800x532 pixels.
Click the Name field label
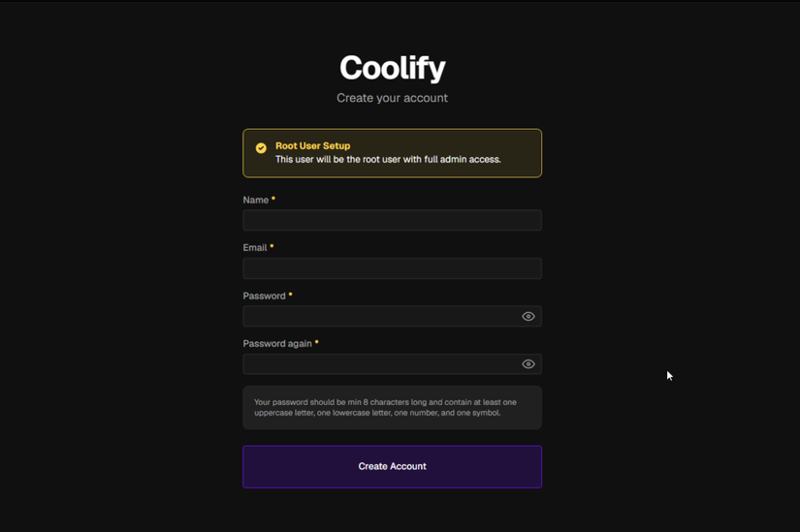point(256,200)
